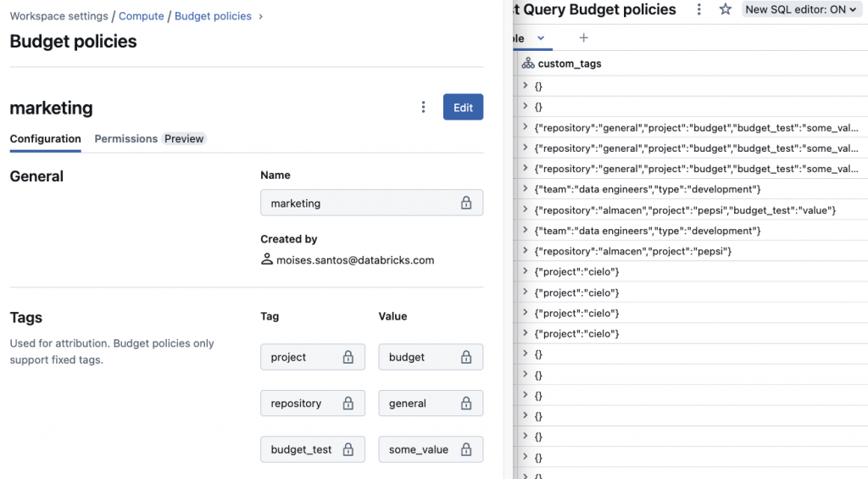Click the lock icon in Name field

point(465,203)
